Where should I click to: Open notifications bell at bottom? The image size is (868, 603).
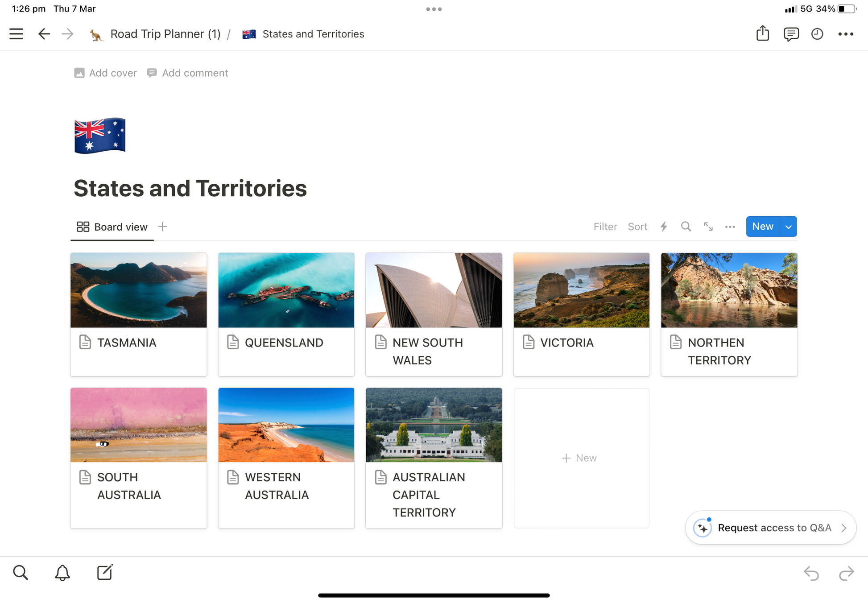pyautogui.click(x=62, y=573)
